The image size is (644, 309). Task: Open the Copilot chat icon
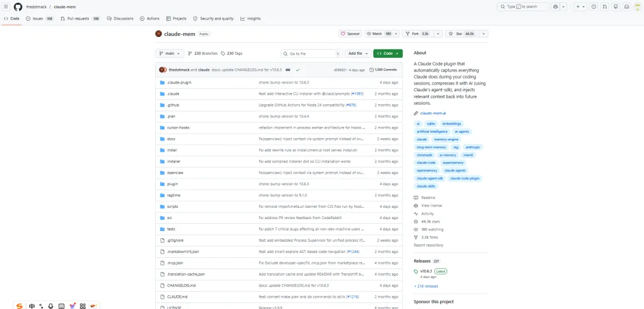(556, 7)
